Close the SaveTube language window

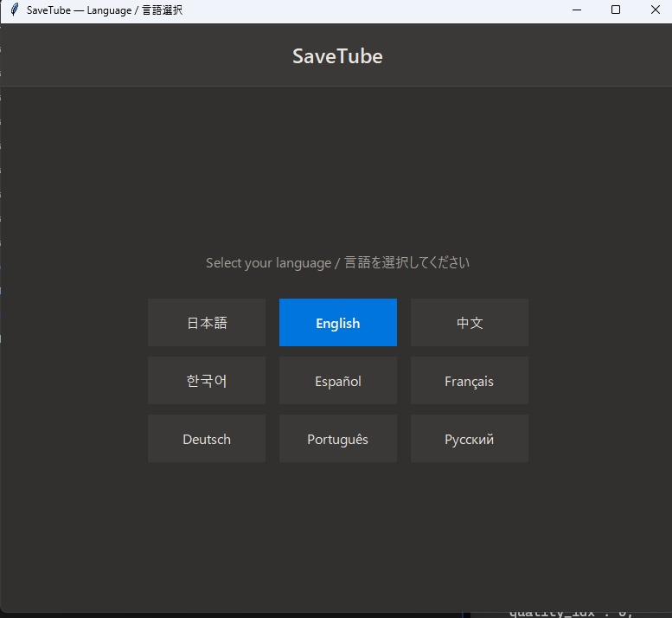656,10
